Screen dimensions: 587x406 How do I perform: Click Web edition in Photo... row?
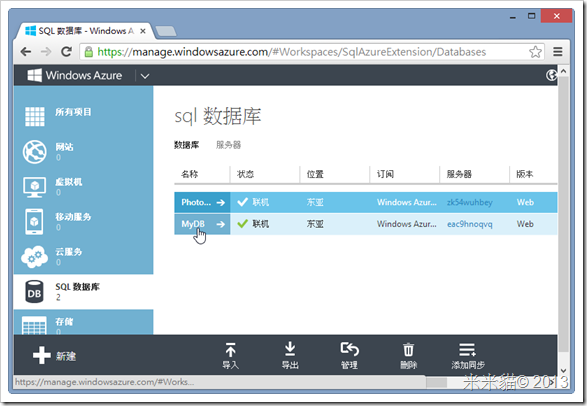coord(525,202)
